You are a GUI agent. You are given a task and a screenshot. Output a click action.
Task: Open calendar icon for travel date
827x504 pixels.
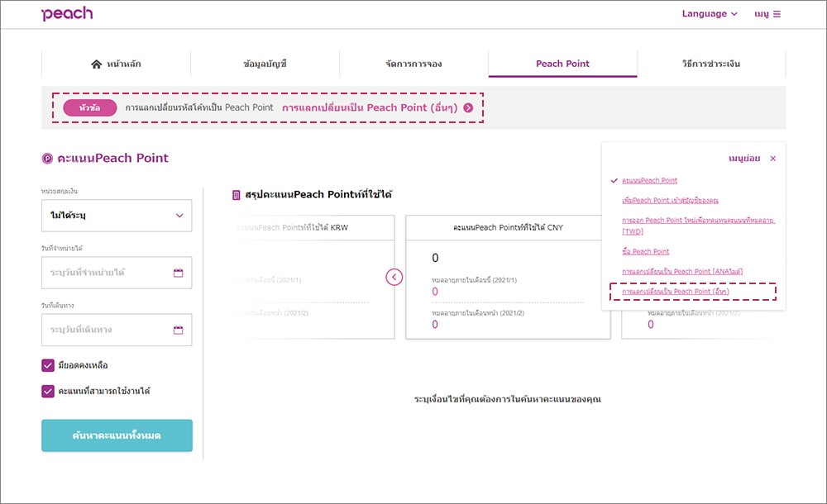coord(179,330)
